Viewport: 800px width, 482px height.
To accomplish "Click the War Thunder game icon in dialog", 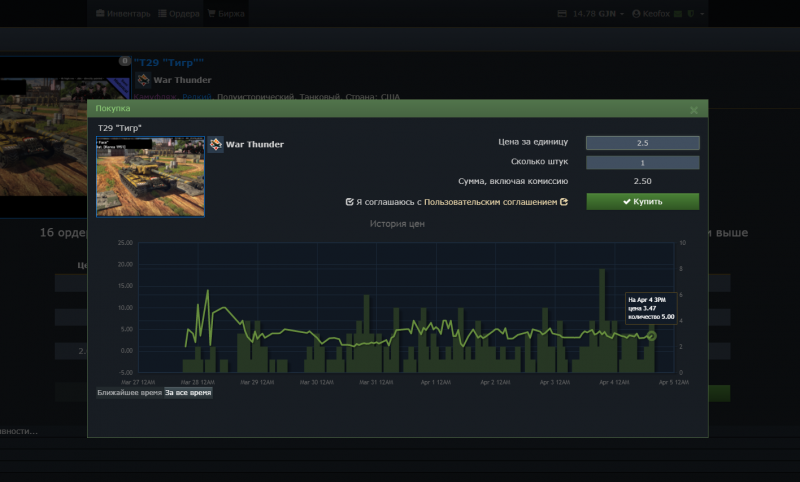I will [x=215, y=144].
